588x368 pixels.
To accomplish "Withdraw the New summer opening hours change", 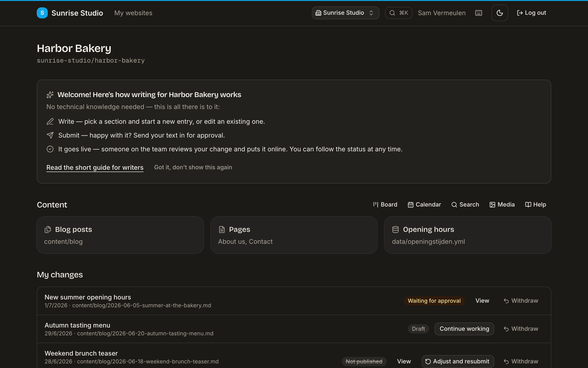I will (521, 301).
